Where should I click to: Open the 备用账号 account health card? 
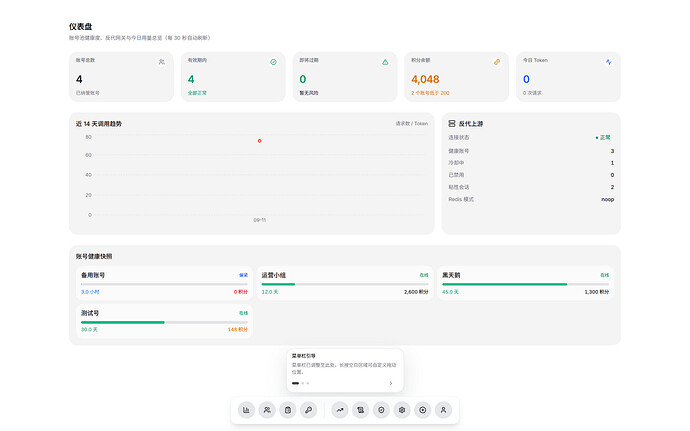pos(164,283)
